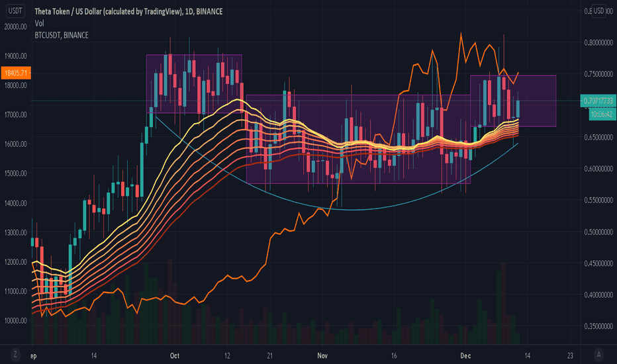Click the green 0.70717733 price label
This screenshot has height=364, width=617.
[x=598, y=101]
